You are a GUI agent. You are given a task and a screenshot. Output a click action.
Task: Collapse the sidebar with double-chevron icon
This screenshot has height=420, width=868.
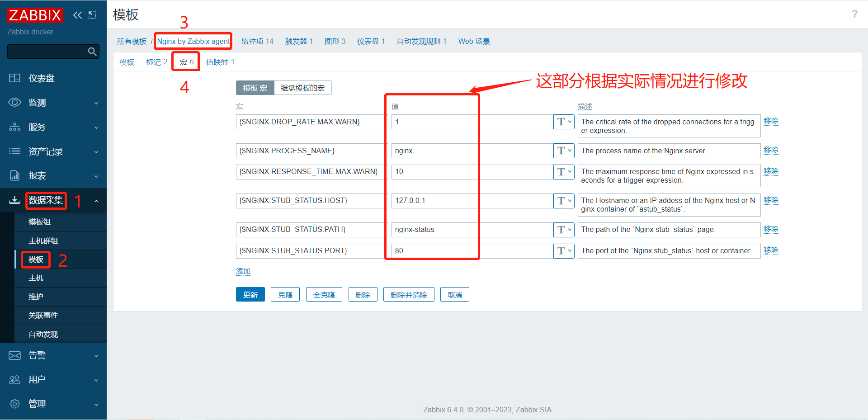coord(77,15)
